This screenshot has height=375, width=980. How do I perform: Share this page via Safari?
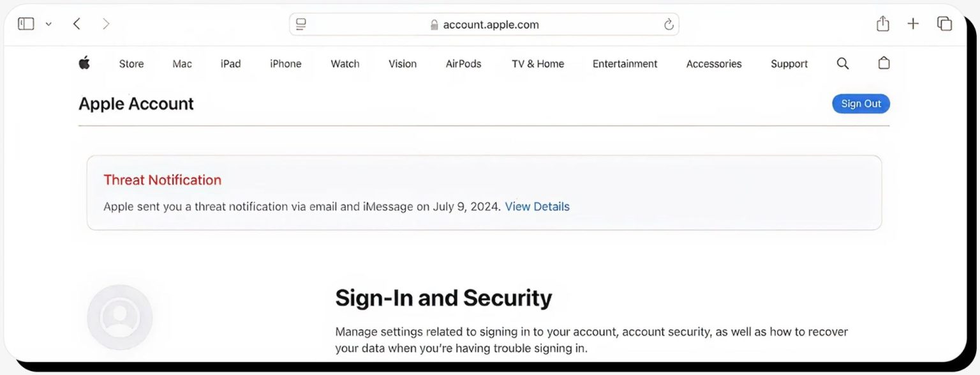pos(883,23)
